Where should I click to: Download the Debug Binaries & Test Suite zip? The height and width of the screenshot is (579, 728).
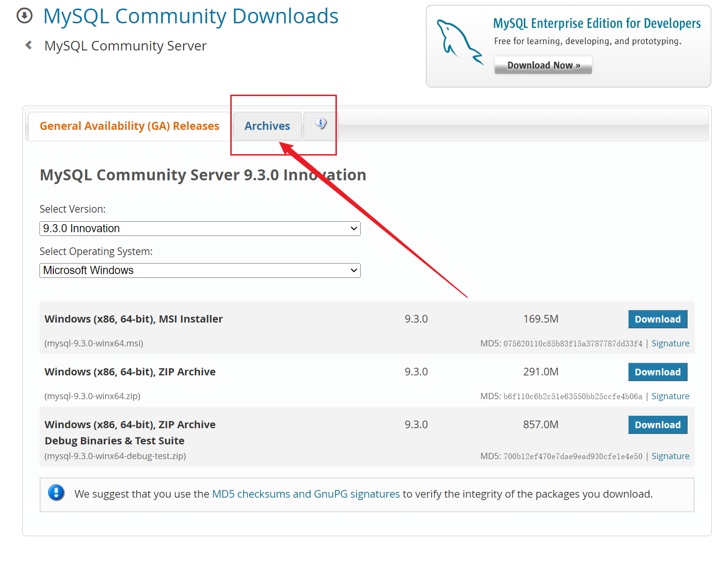658,425
